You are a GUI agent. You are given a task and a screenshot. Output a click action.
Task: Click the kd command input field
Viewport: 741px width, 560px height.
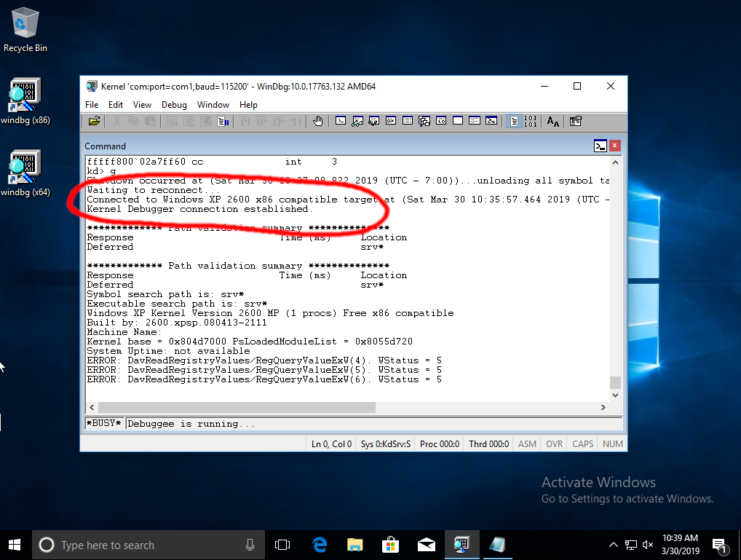click(371, 424)
